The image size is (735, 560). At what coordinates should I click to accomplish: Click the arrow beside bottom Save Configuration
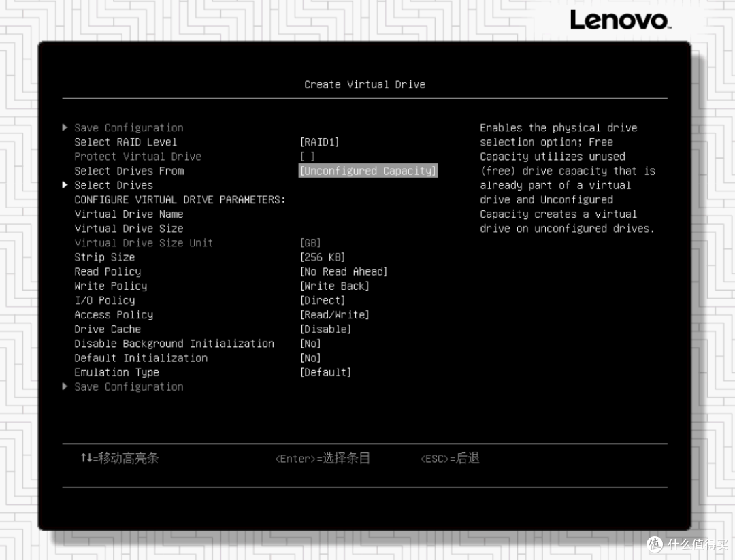[65, 386]
